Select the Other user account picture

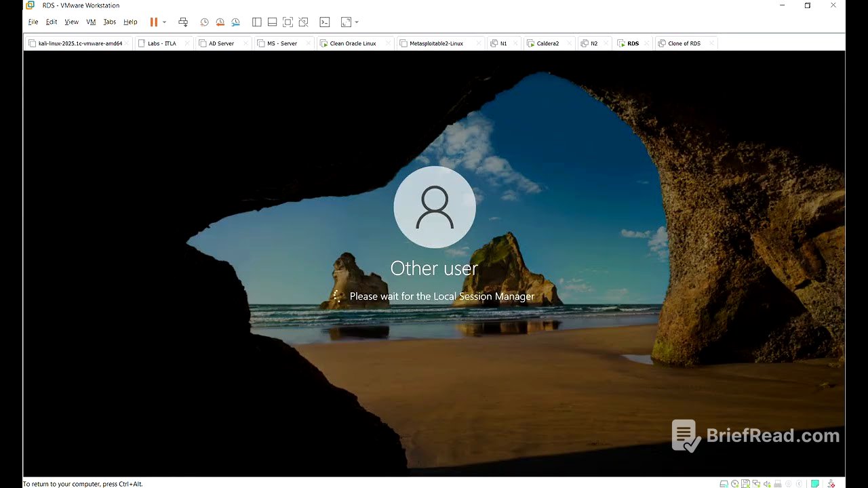[x=435, y=207]
